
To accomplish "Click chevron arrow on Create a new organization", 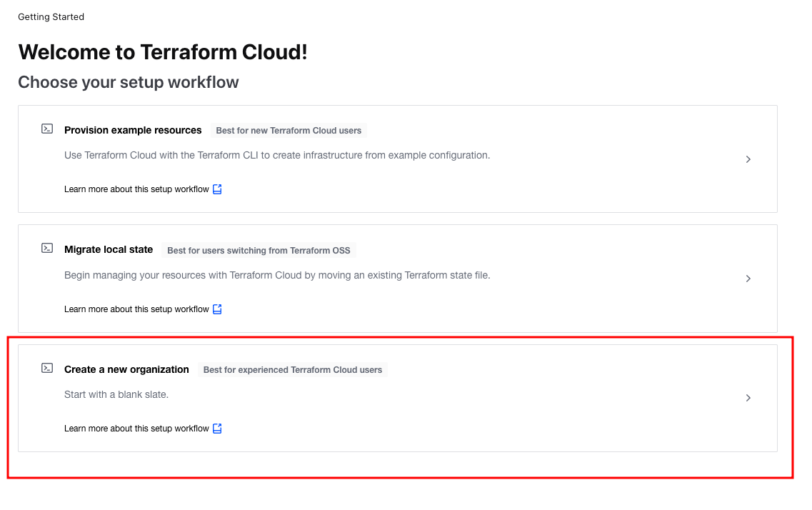I will pyautogui.click(x=748, y=398).
